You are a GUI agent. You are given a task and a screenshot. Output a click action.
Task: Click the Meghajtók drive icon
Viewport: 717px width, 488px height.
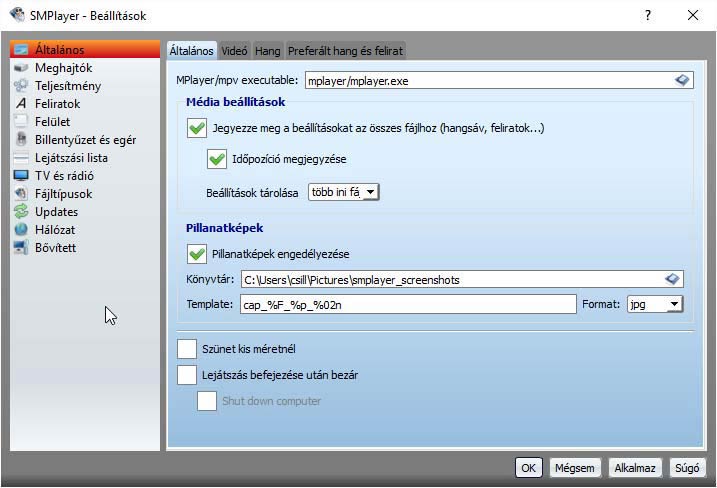coord(21,68)
